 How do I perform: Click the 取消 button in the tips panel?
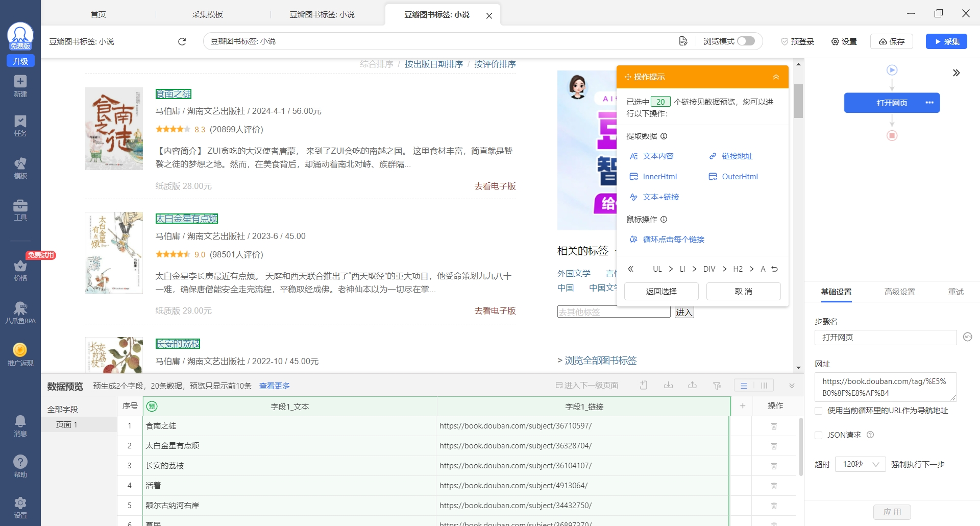point(743,291)
